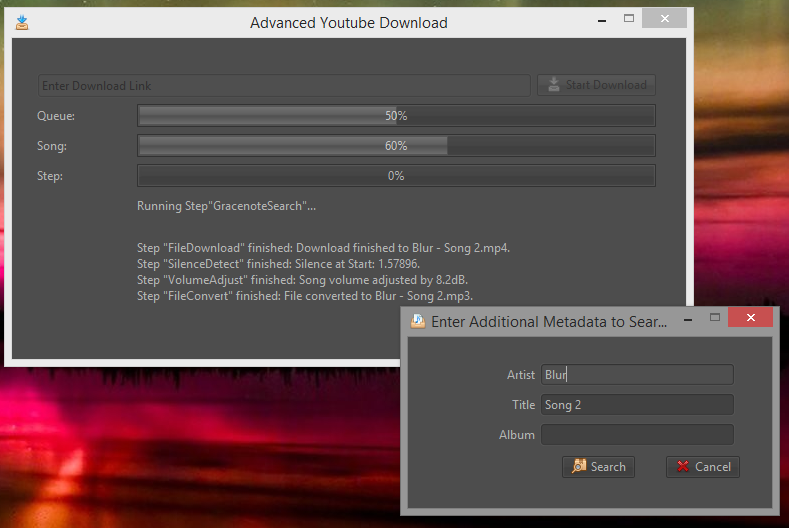Click the Advanced Youtube Download title text
This screenshot has width=789, height=528.
click(x=349, y=23)
